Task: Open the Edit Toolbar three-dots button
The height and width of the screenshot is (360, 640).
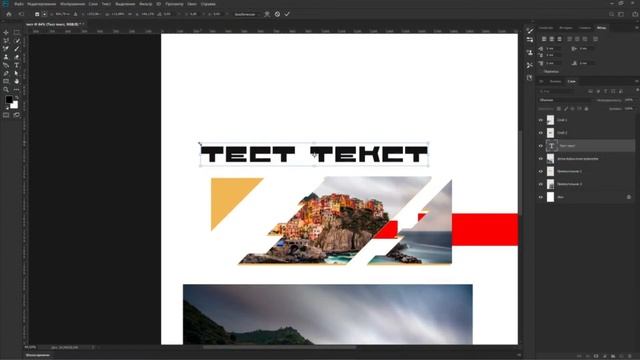Action: [x=16, y=89]
